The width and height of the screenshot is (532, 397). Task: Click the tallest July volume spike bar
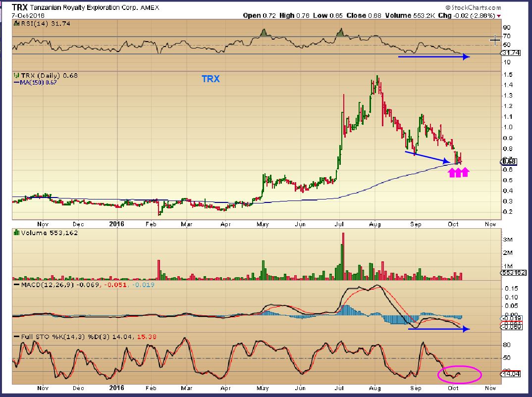pyautogui.click(x=343, y=256)
